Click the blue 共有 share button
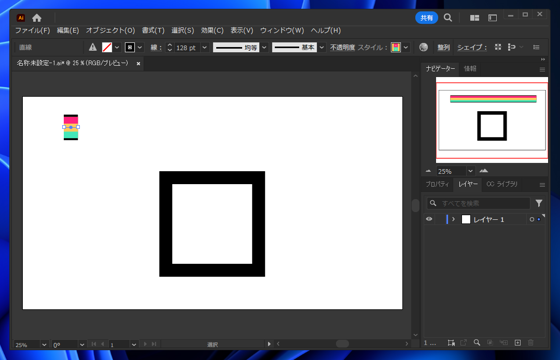 (426, 18)
